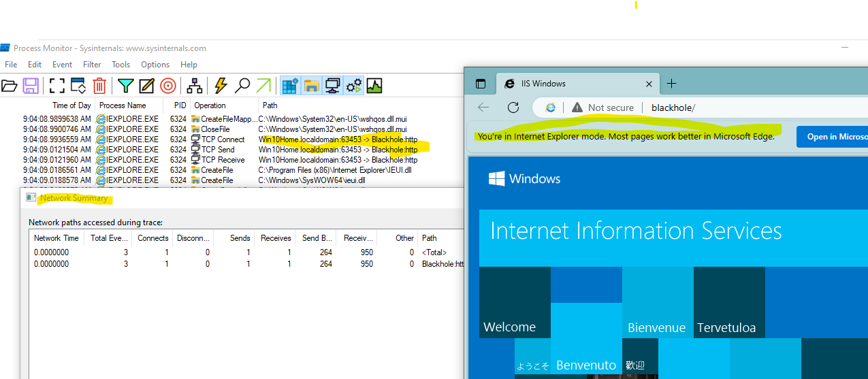Click the Find magnifying glass icon
868x379 pixels.
pyautogui.click(x=242, y=86)
